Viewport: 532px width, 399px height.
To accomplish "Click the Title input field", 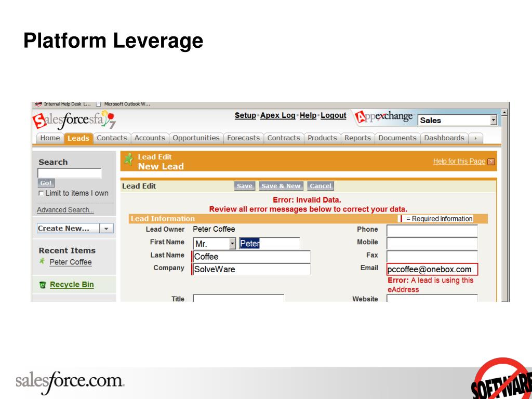I will [x=238, y=298].
